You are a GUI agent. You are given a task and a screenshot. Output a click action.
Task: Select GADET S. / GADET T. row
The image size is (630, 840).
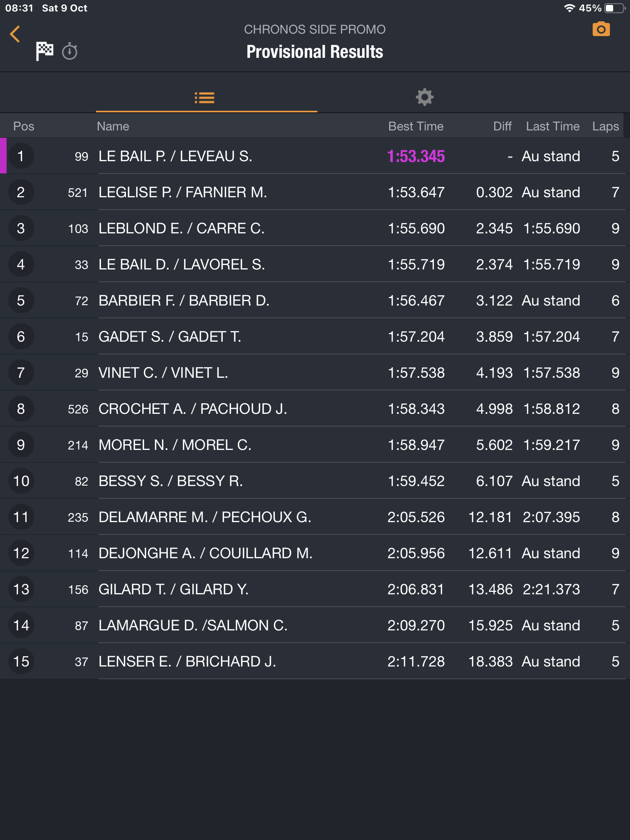pos(170,337)
